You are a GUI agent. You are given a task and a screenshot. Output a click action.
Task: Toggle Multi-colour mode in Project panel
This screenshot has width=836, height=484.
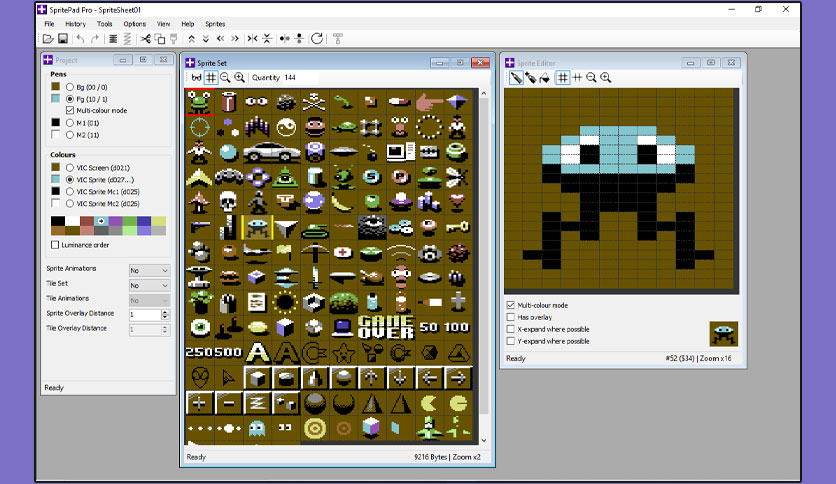70,110
